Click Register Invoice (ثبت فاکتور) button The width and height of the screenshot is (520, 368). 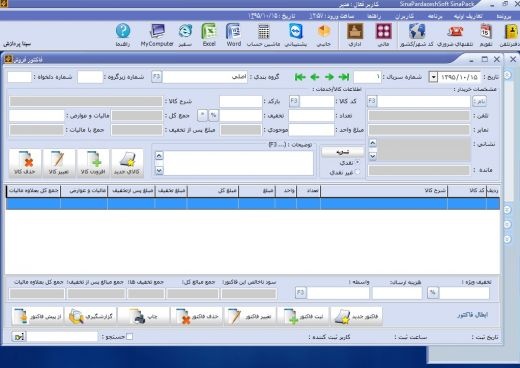[x=303, y=316]
